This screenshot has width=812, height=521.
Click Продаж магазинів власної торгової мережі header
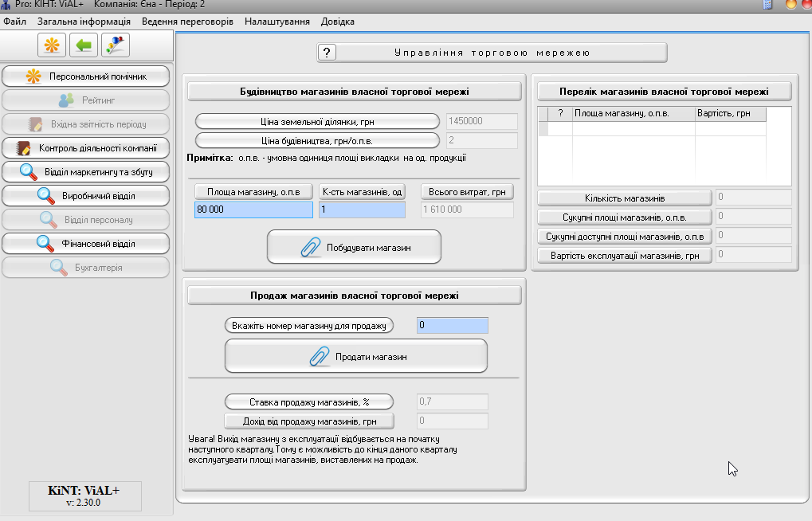(x=355, y=296)
